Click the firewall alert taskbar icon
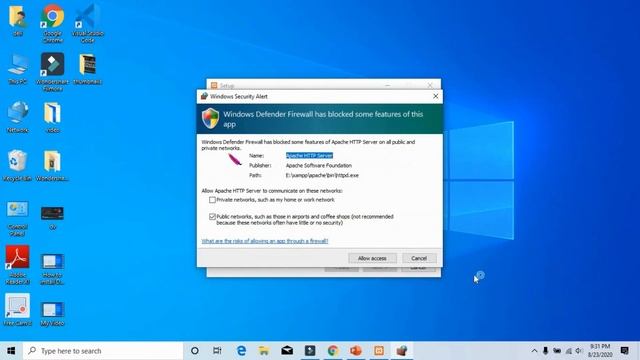Screen dimensions: 640x360 [x=402, y=351]
